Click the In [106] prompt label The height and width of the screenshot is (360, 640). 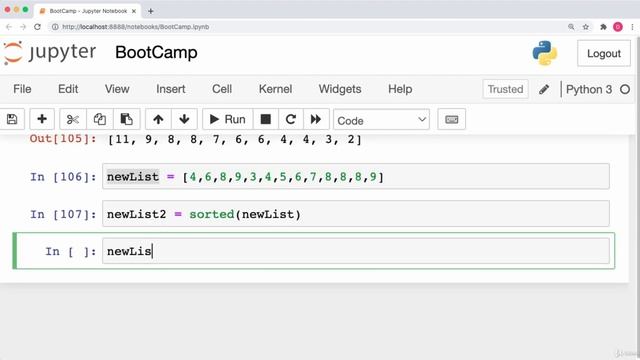pyautogui.click(x=63, y=177)
